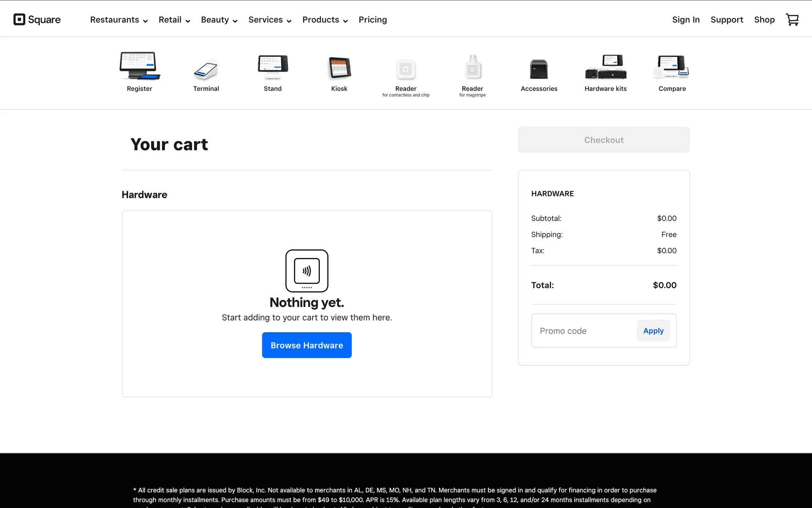812x508 pixels.
Task: Apply the promo code
Action: click(x=653, y=331)
